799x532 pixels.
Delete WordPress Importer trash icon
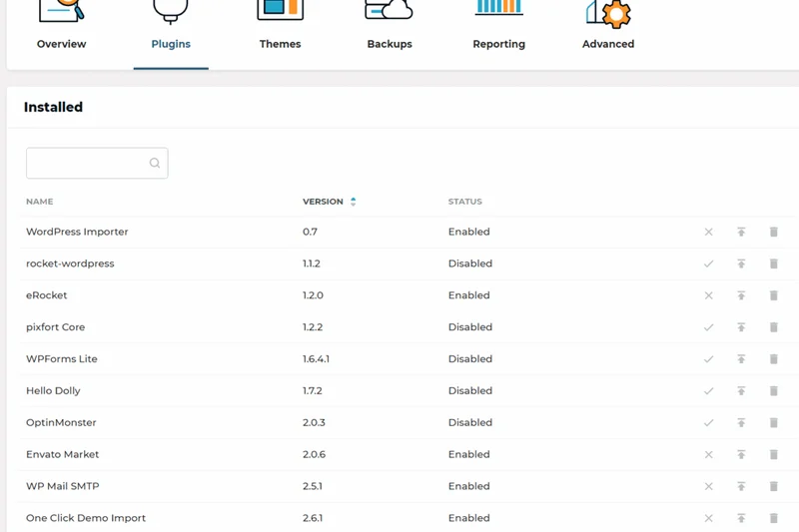tap(773, 233)
